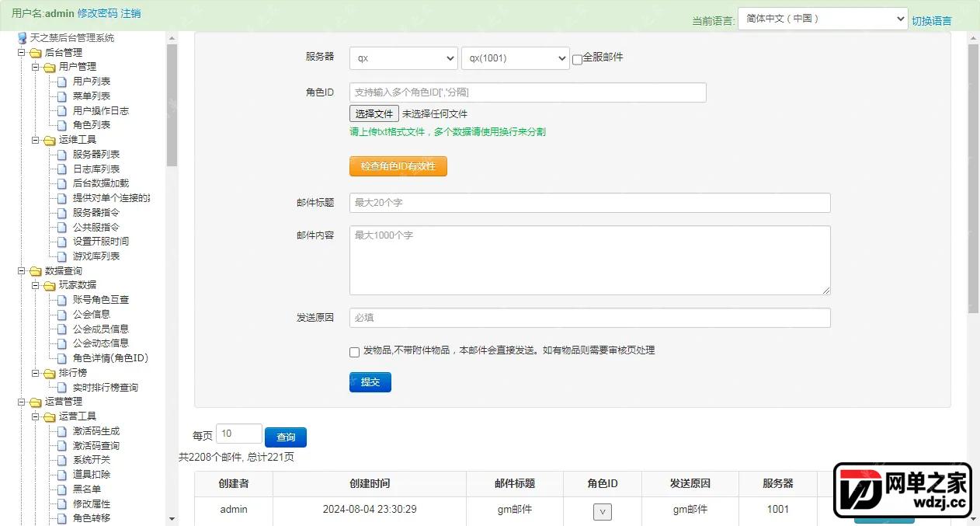Focus the 角色ID input field
The width and height of the screenshot is (980, 526).
pyautogui.click(x=528, y=92)
